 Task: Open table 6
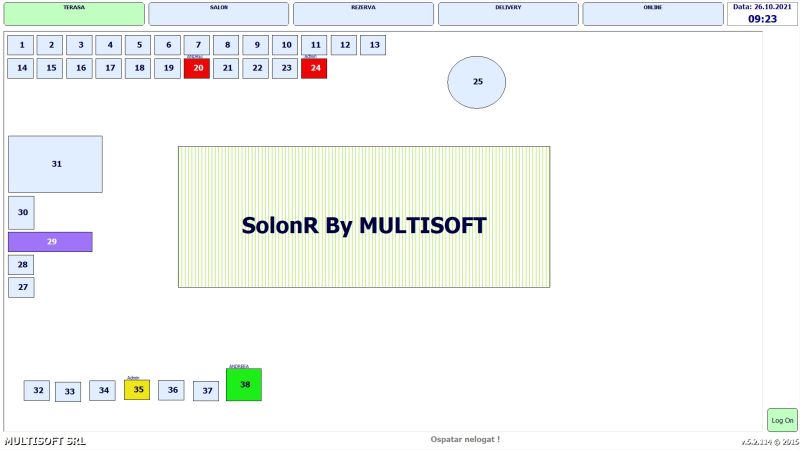(x=168, y=45)
